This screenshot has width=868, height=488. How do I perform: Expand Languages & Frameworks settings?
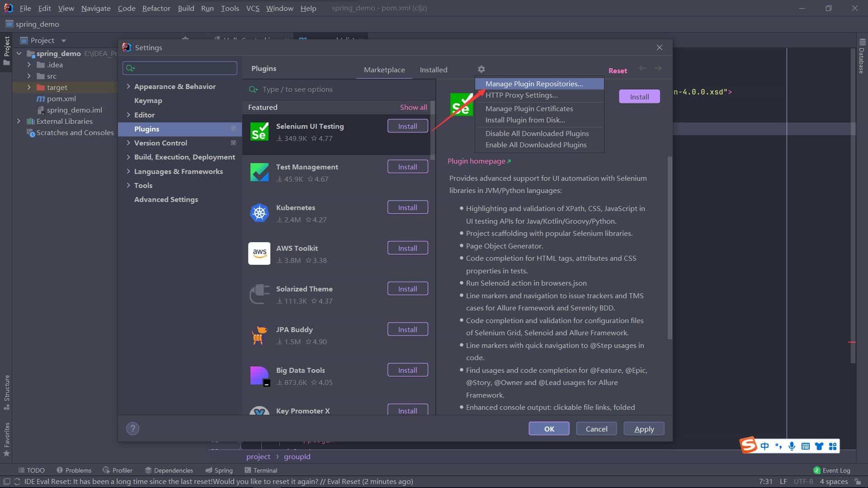point(128,171)
